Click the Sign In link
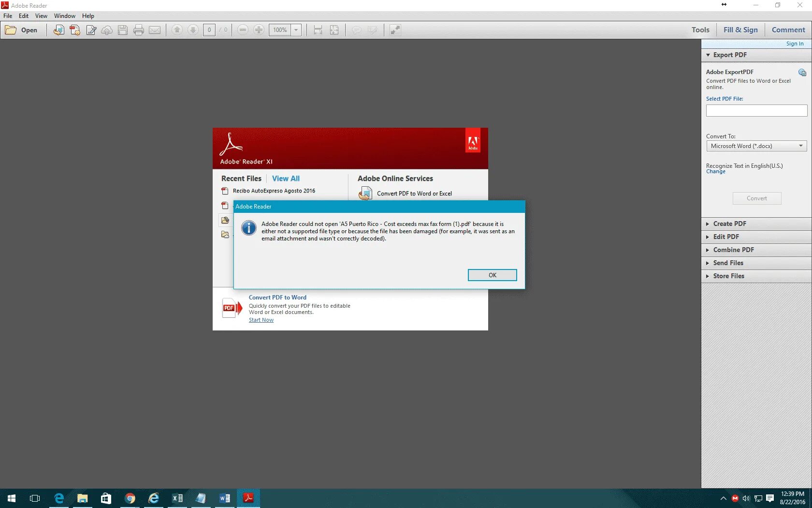 (x=795, y=44)
